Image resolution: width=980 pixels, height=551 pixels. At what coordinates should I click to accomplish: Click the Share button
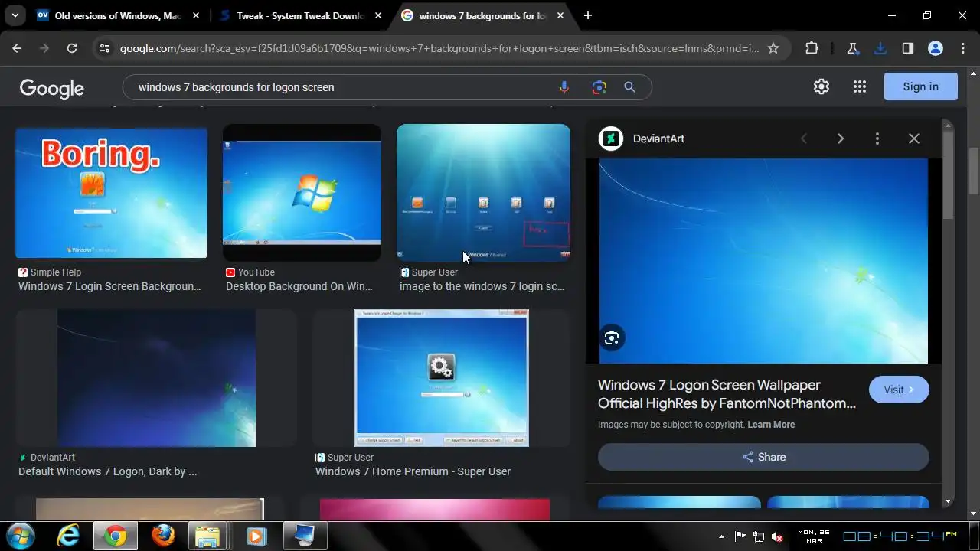click(763, 457)
